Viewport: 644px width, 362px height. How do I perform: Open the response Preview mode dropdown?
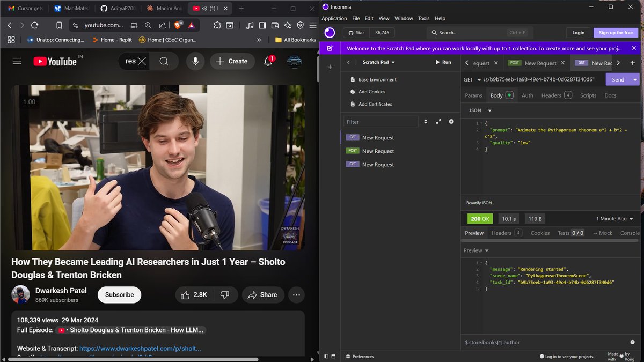coord(477,250)
